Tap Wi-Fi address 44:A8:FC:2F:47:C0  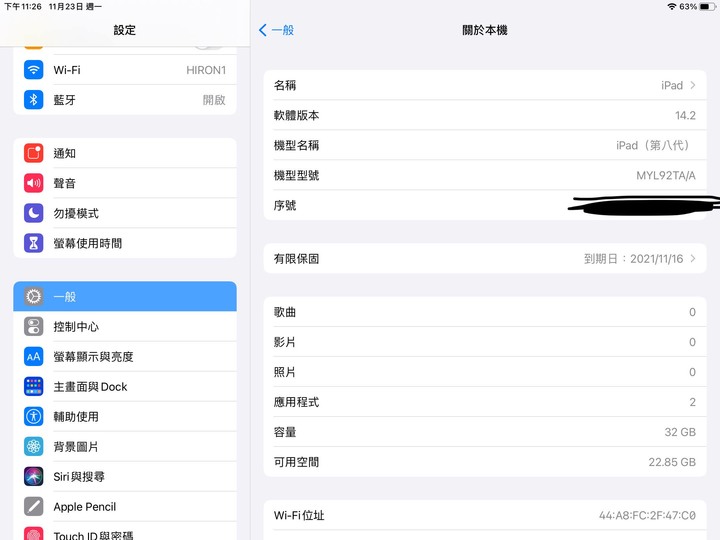click(x=647, y=515)
